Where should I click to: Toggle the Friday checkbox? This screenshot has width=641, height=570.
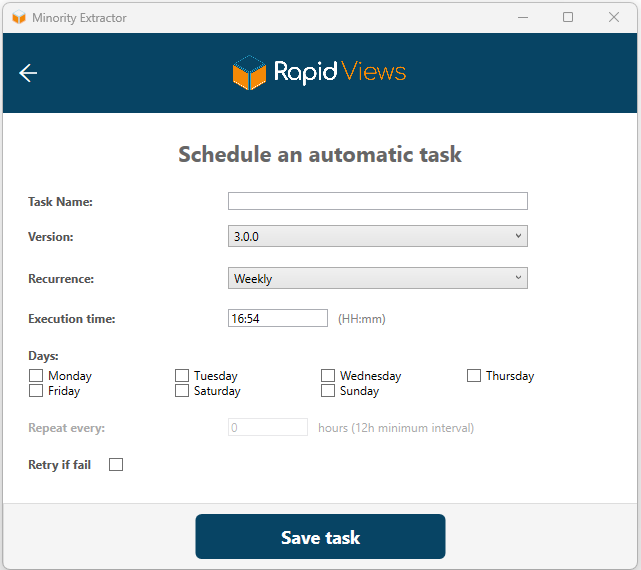point(36,391)
